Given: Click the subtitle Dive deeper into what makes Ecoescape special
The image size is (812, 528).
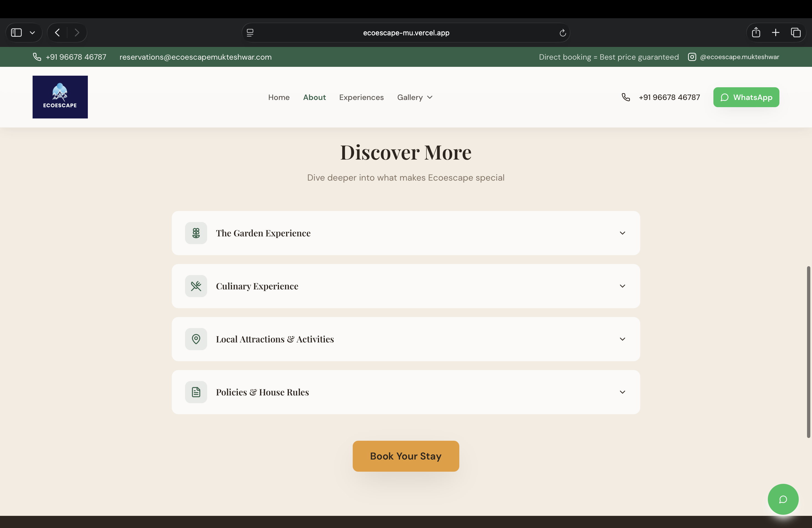Looking at the screenshot, I should [406, 178].
